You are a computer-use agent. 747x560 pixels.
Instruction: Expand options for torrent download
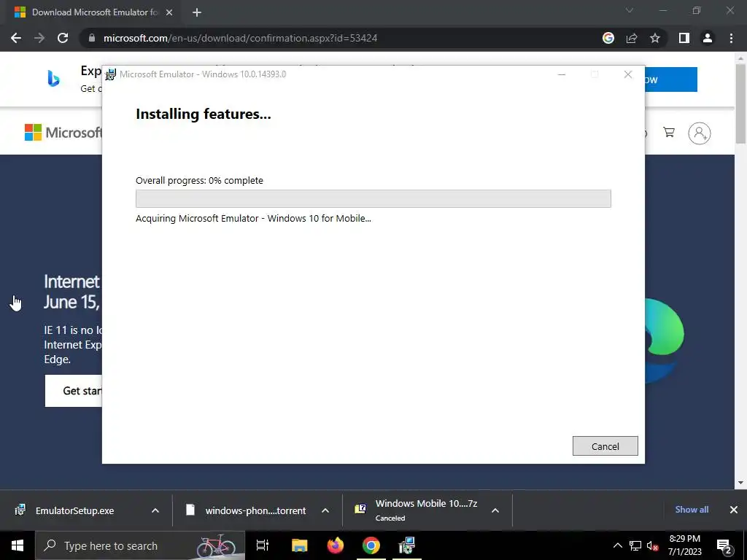click(x=325, y=510)
